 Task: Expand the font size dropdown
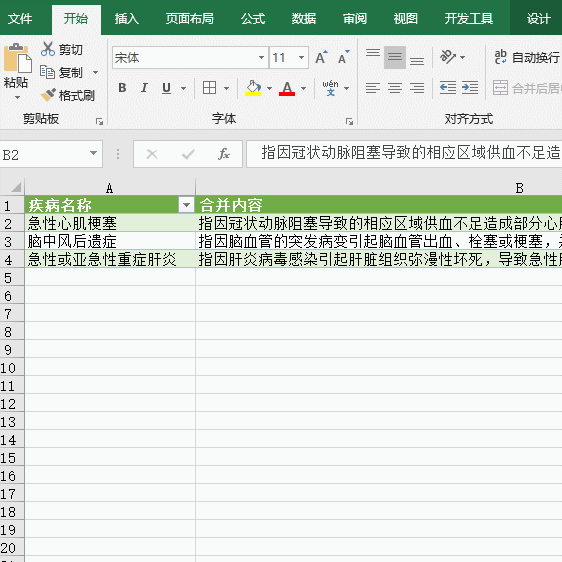301,57
